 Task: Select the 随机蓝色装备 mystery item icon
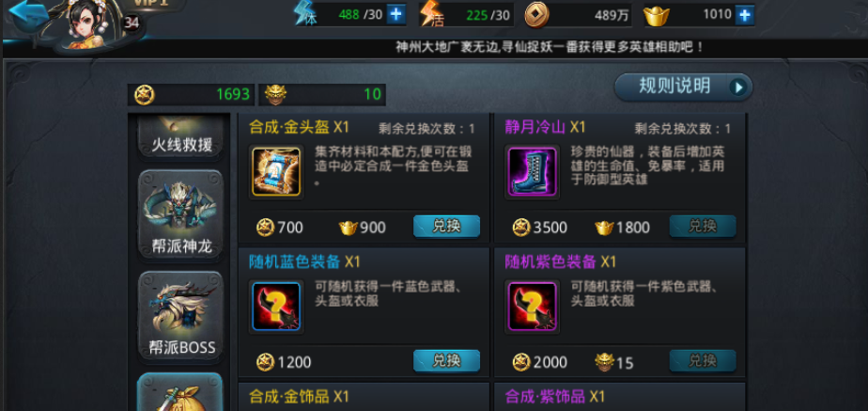point(276,307)
